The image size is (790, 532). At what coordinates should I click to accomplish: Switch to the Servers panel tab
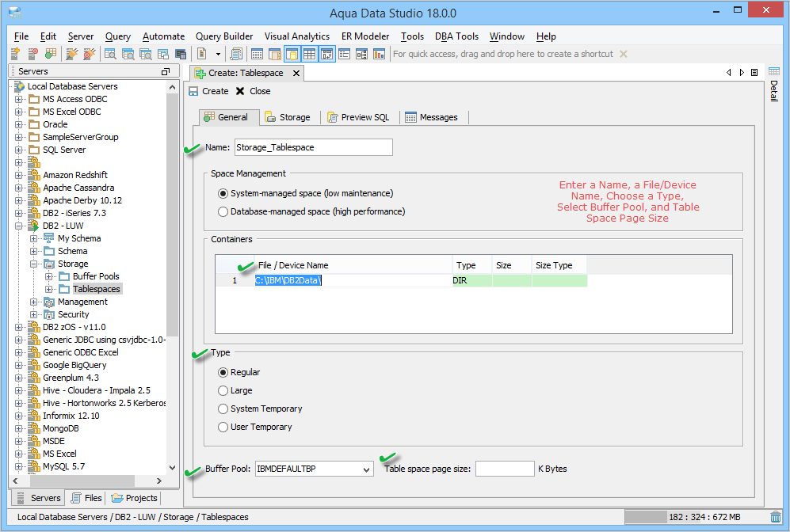tap(39, 498)
